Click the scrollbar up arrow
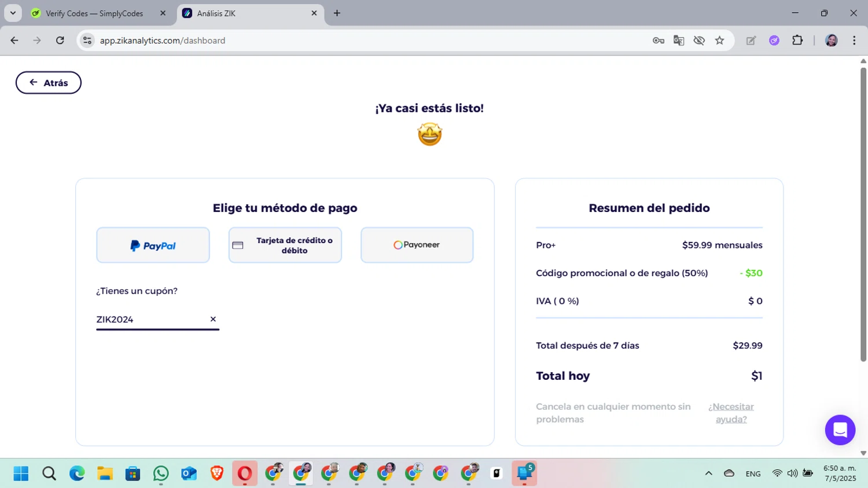The image size is (868, 488). tap(863, 61)
